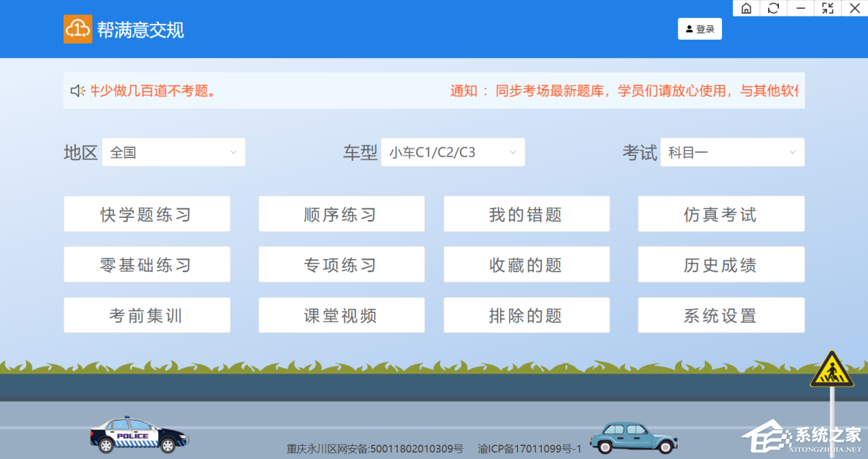Refresh the app using the circular arrow icon
Image resolution: width=868 pixels, height=459 pixels.
click(773, 8)
